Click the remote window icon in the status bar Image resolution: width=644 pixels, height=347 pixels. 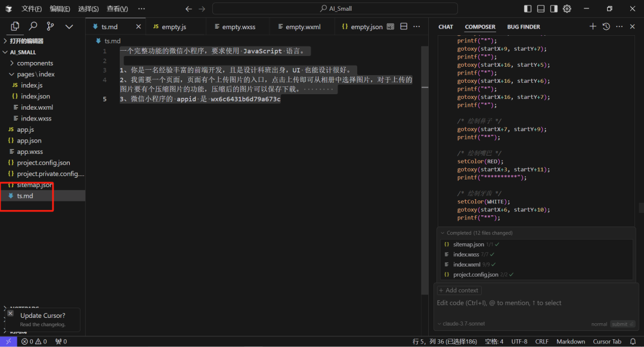click(x=8, y=342)
